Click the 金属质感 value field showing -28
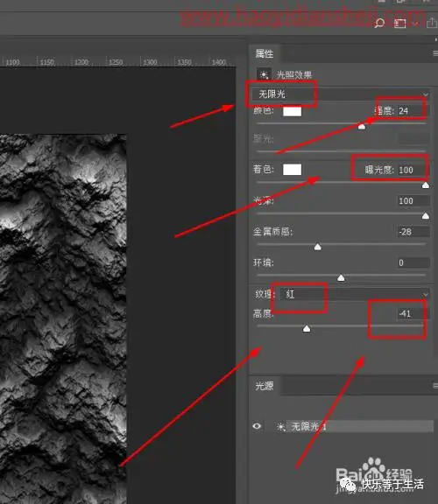Screen dimensions: 438x504 [413, 231]
